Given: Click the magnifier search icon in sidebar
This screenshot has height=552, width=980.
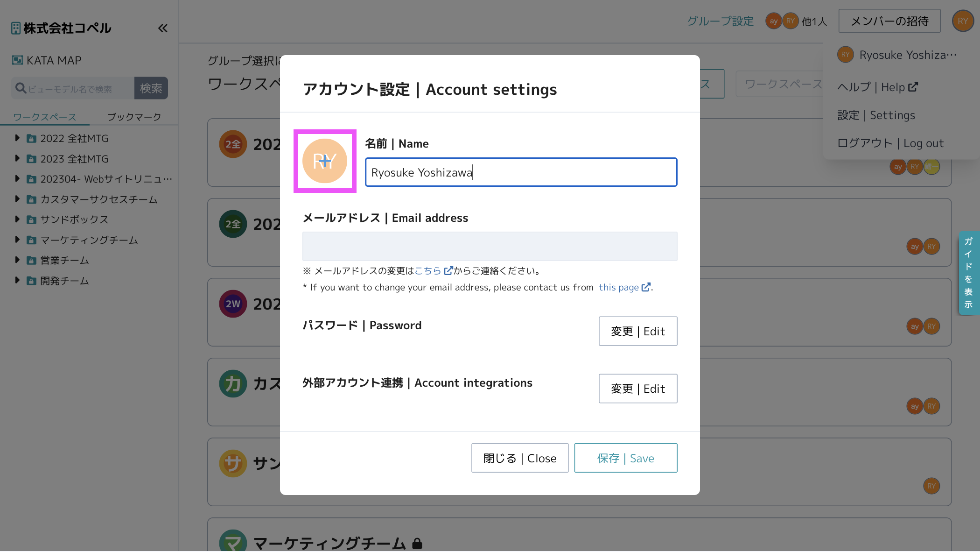Looking at the screenshot, I should tap(21, 88).
